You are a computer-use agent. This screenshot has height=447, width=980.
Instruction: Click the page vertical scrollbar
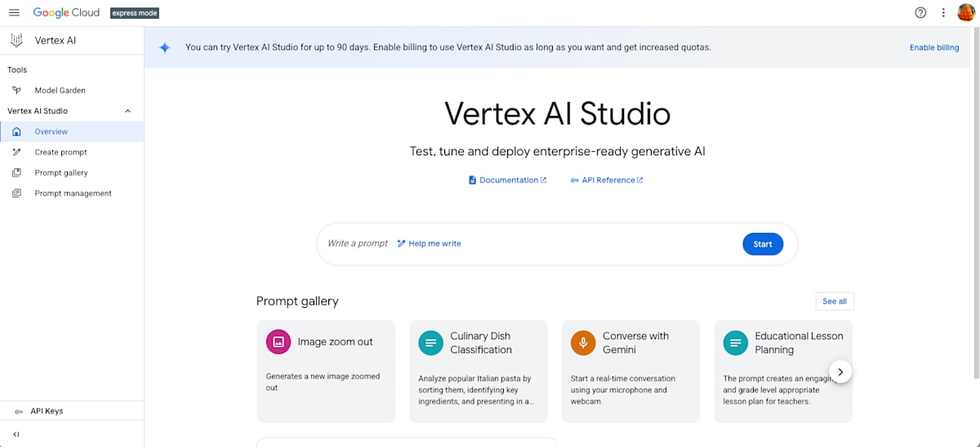(x=976, y=203)
